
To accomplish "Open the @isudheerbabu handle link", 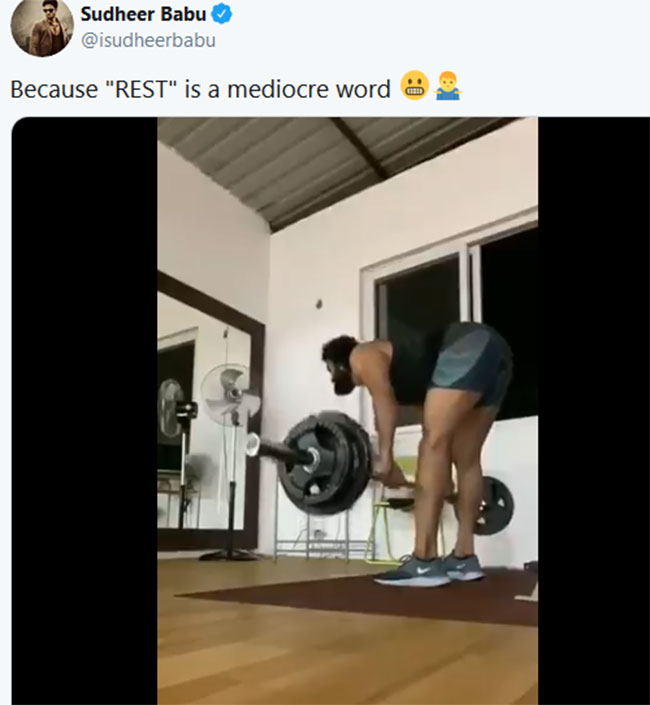I will pyautogui.click(x=148, y=40).
